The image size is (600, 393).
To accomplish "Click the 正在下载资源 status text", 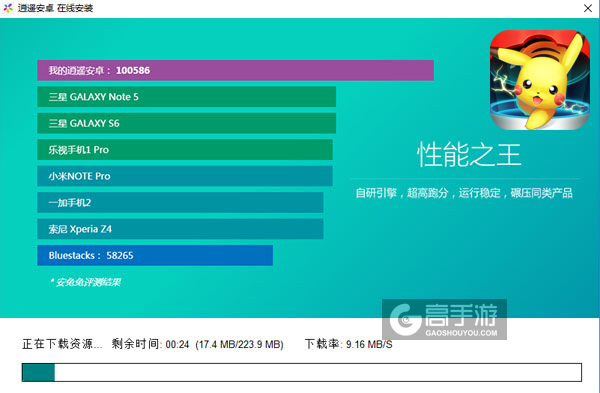I will pyautogui.click(x=62, y=344).
